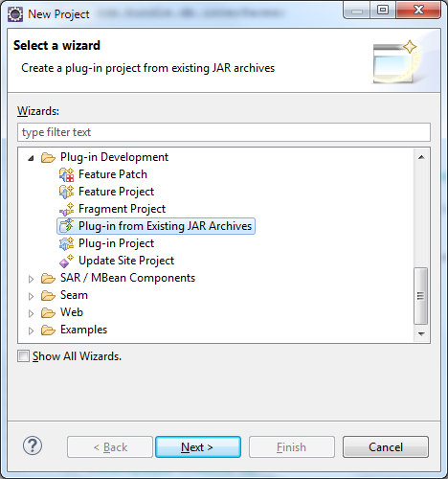
Task: Click the Feature Patch wizard icon
Action: (x=66, y=174)
